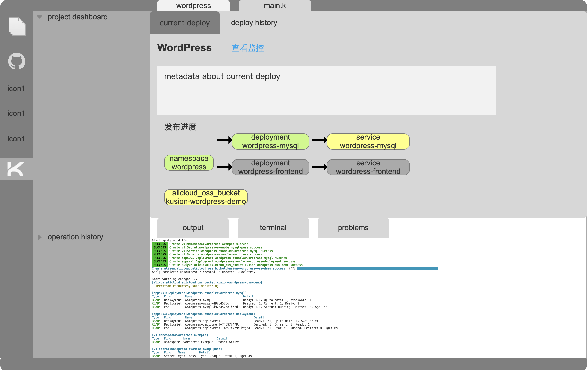Select the alicloud_oss_bucket kusion-wordpress-demo node
This screenshot has width=588, height=370.
[206, 197]
